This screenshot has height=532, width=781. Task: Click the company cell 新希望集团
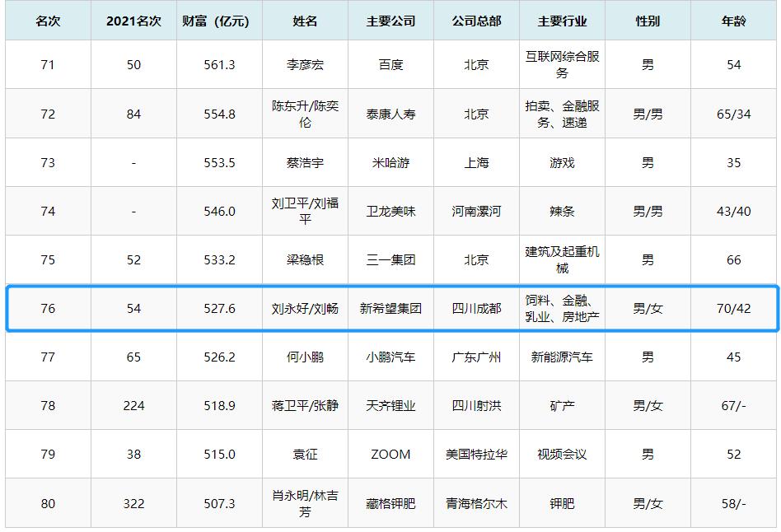point(390,308)
